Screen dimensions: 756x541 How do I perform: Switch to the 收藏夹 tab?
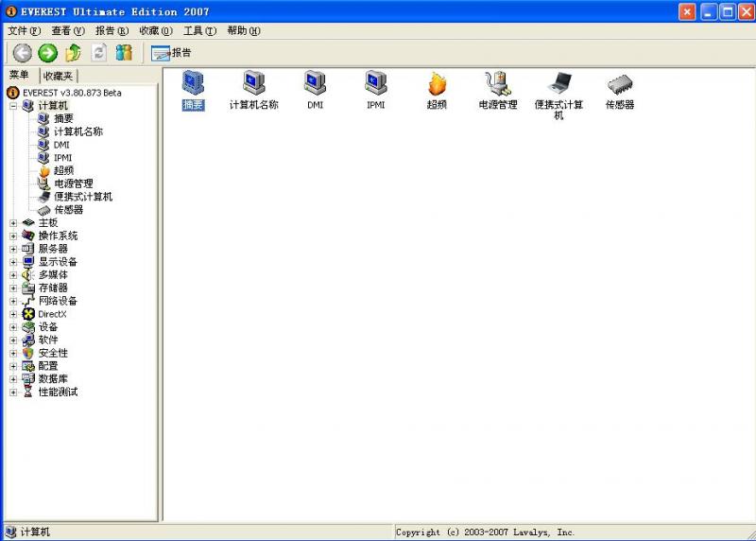[x=58, y=77]
